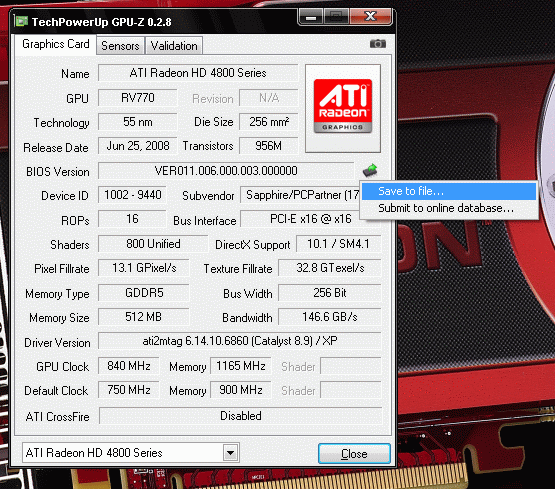Click the Driver Version field
Viewport: 555px width, 489px height.
(x=240, y=341)
